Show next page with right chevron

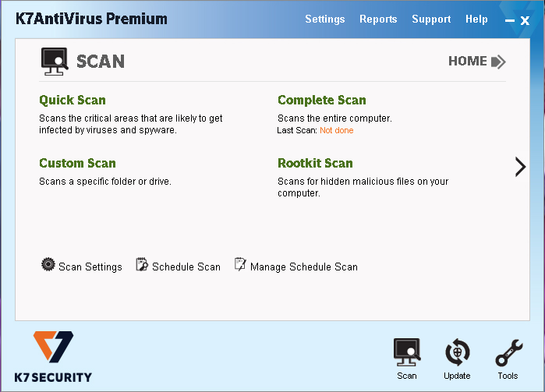pyautogui.click(x=520, y=167)
